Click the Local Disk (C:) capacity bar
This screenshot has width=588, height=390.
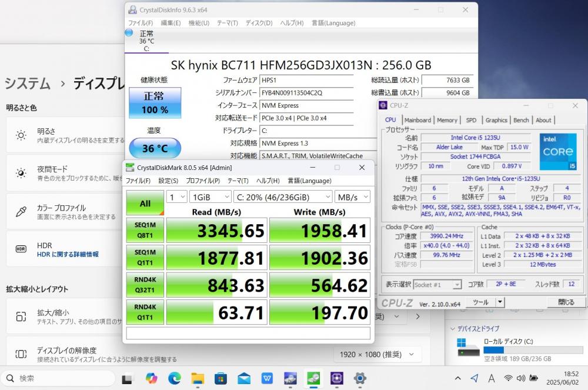pyautogui.click(x=533, y=350)
